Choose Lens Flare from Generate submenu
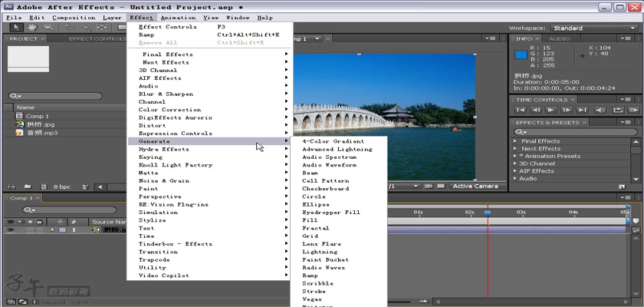 (321, 244)
